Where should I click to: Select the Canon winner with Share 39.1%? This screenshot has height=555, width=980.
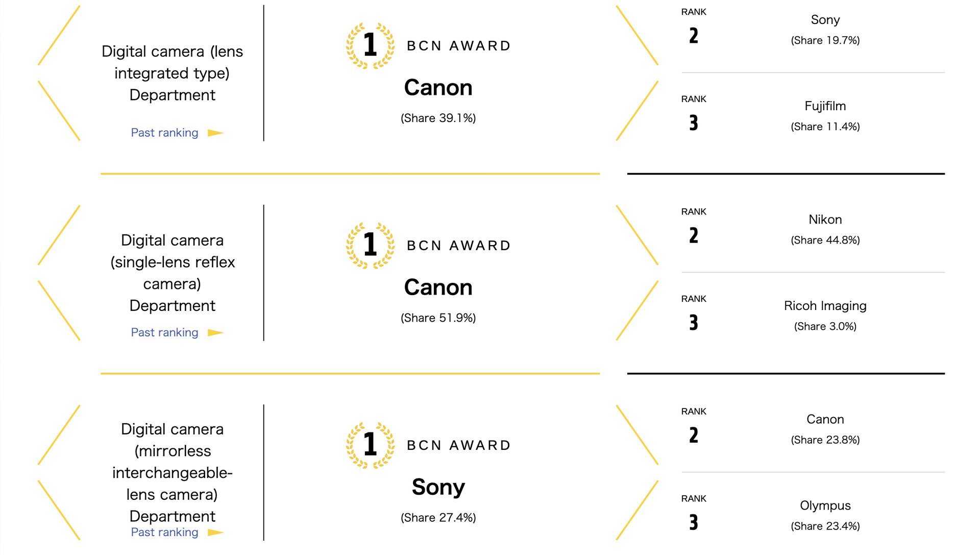click(438, 87)
